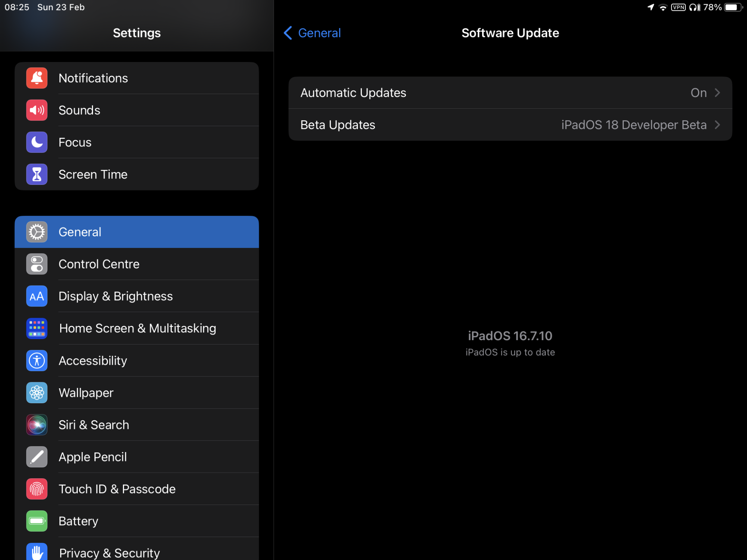
Task: Select 'Touch ID & Passcode' label
Action: point(117,489)
